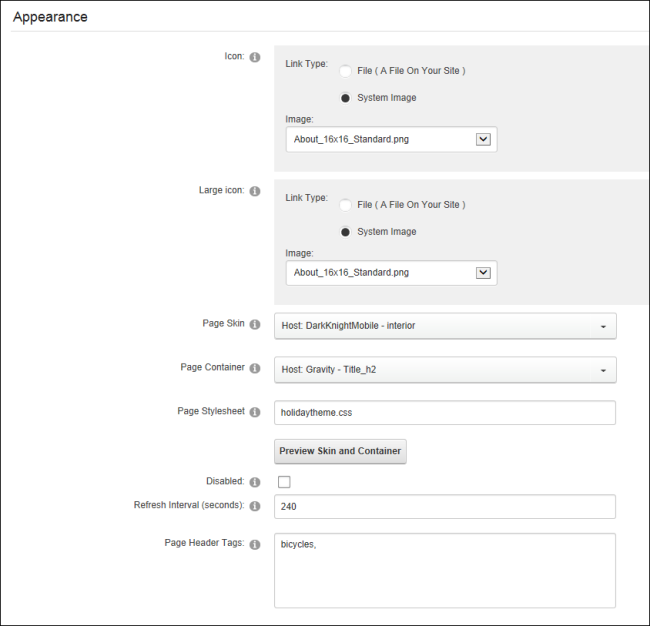
Task: Select System Image radio under Icon section
Action: coord(345,98)
